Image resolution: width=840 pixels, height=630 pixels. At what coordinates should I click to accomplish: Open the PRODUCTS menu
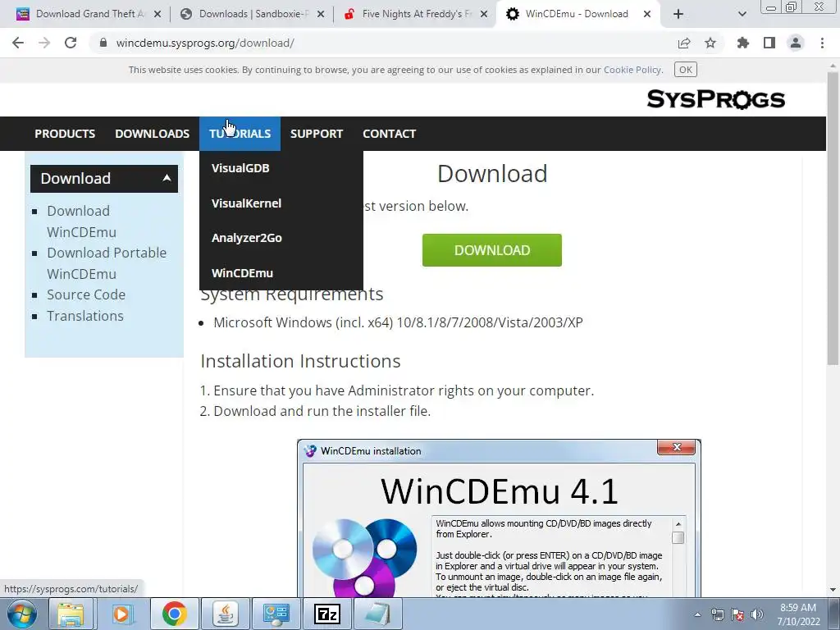pos(65,134)
